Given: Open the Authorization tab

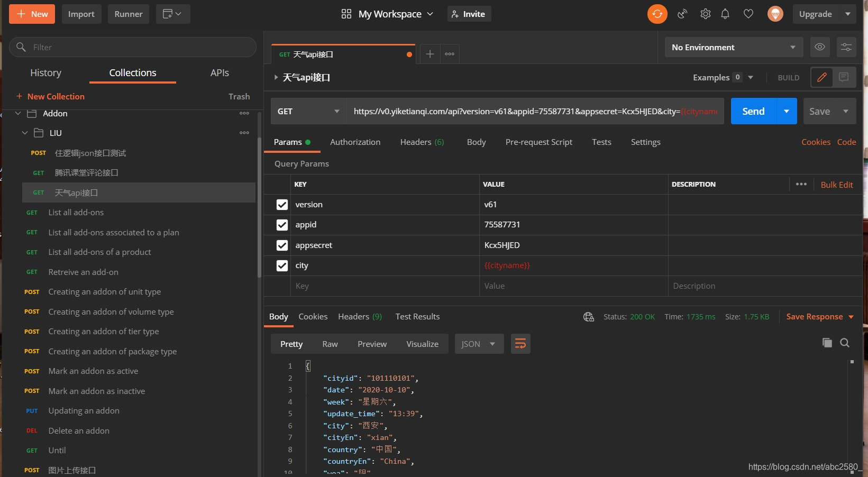Looking at the screenshot, I should click(x=355, y=142).
